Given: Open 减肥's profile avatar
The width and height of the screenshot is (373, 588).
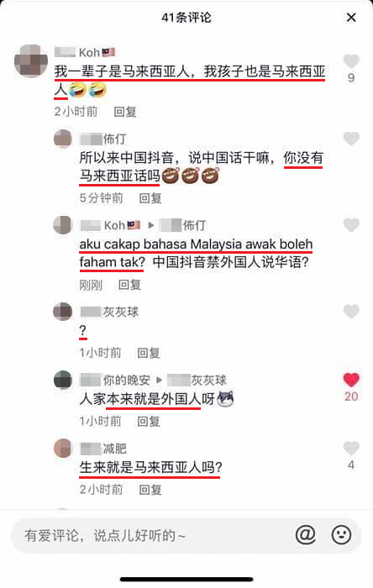Looking at the screenshot, I should 63,448.
